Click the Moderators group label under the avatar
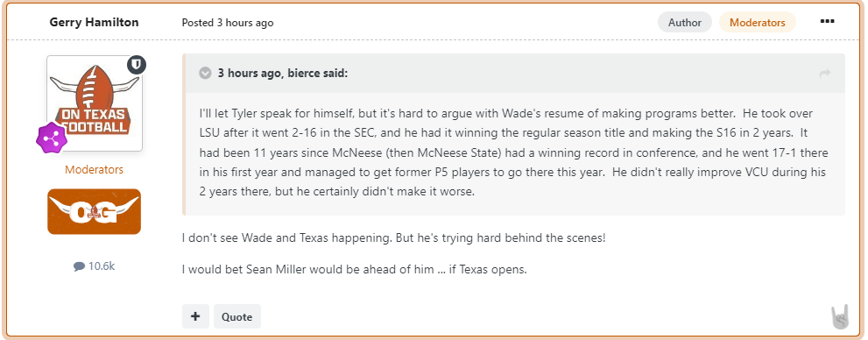 pos(94,169)
